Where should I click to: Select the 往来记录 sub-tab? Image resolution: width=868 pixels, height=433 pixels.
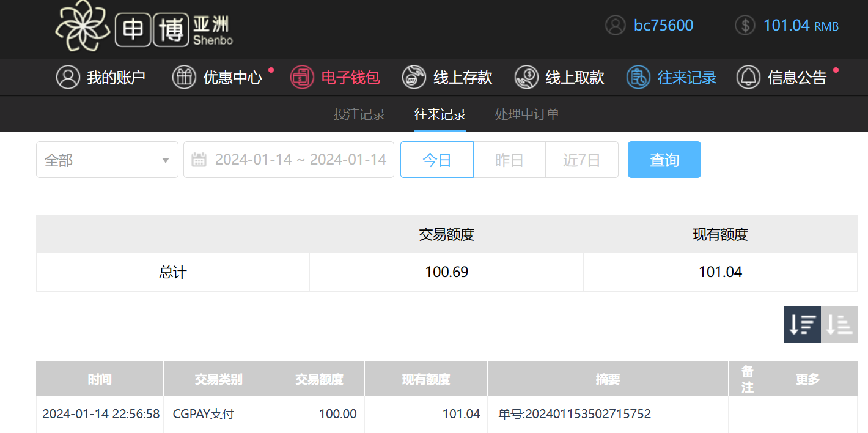click(x=440, y=114)
